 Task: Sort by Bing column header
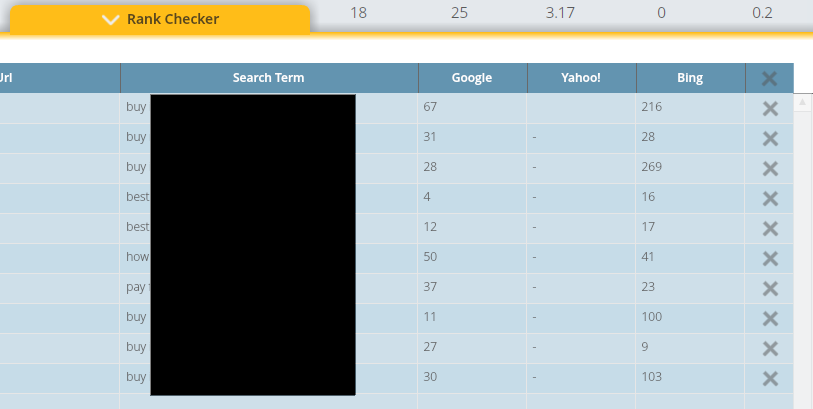(x=690, y=78)
